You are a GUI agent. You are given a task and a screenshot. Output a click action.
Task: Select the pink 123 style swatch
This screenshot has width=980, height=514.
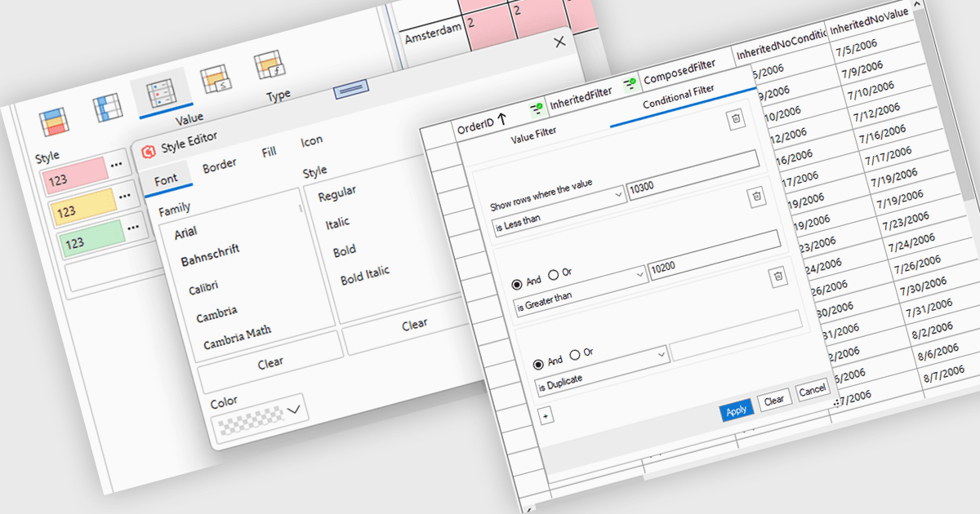click(x=74, y=177)
